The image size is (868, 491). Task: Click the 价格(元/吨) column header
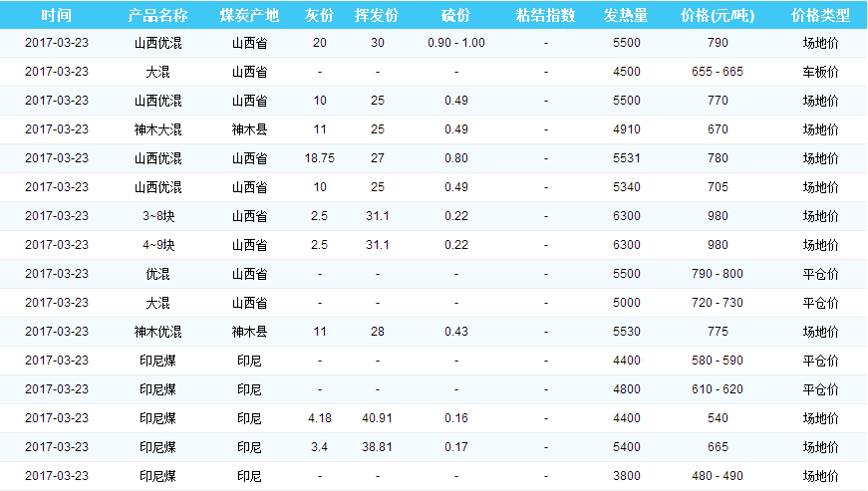pyautogui.click(x=718, y=16)
